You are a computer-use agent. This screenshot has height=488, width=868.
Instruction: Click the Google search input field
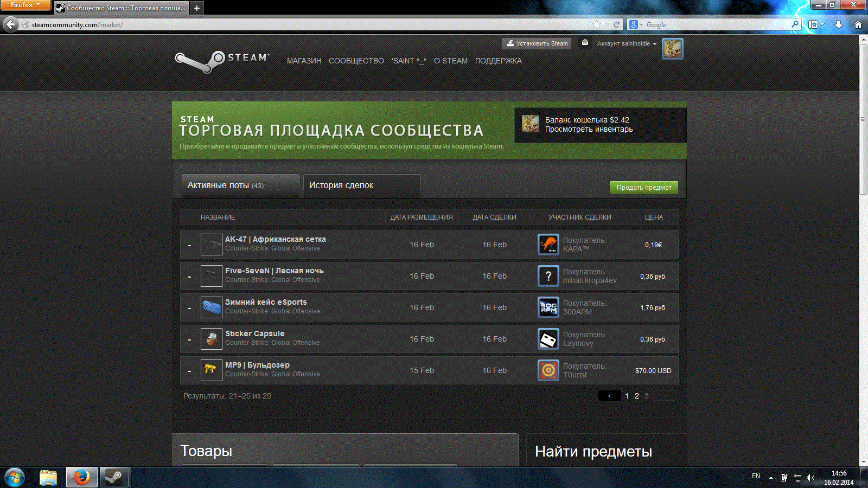click(x=716, y=24)
